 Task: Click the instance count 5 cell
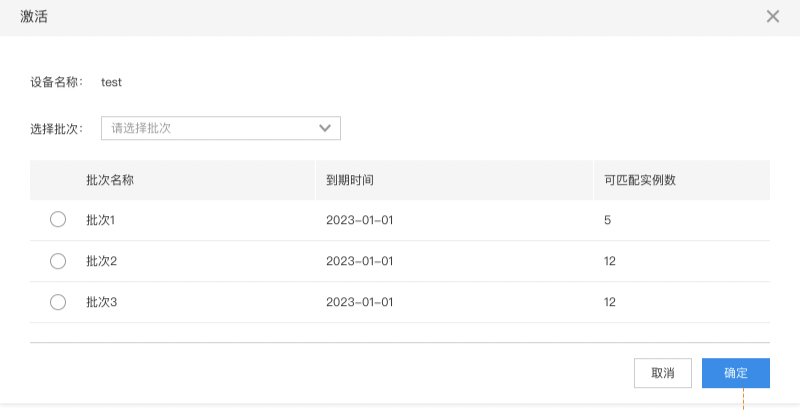click(607, 220)
